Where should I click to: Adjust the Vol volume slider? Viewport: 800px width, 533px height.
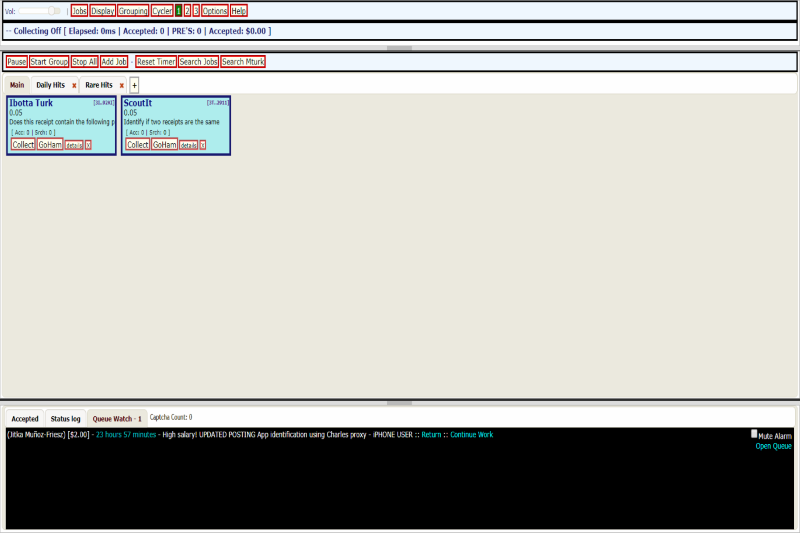[x=53, y=11]
